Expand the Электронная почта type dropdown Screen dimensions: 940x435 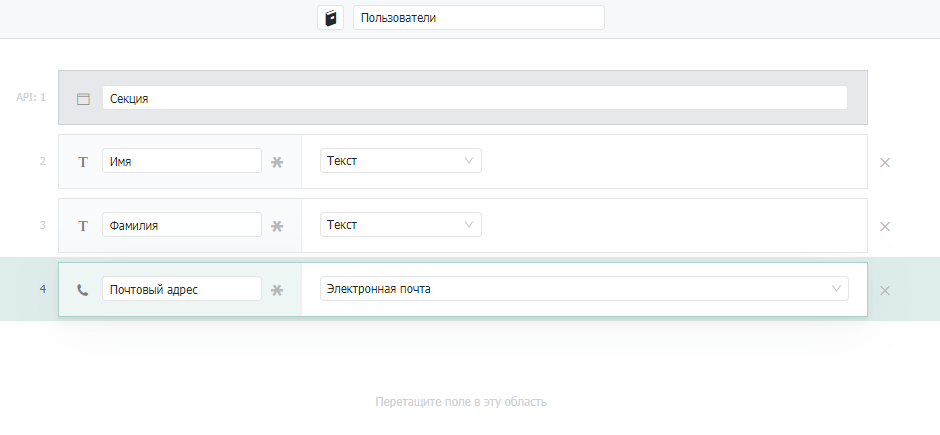[x=584, y=288]
